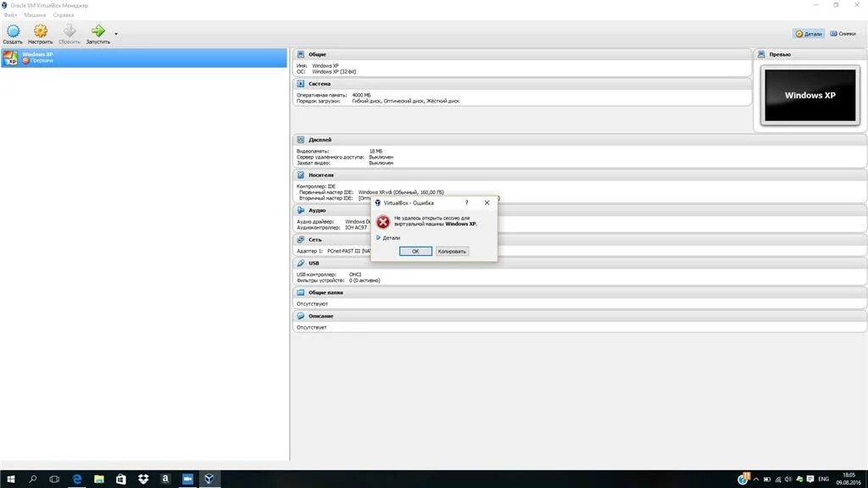Viewport: 868px width, 488px height.
Task: Click the Общие section icon
Action: coord(301,54)
